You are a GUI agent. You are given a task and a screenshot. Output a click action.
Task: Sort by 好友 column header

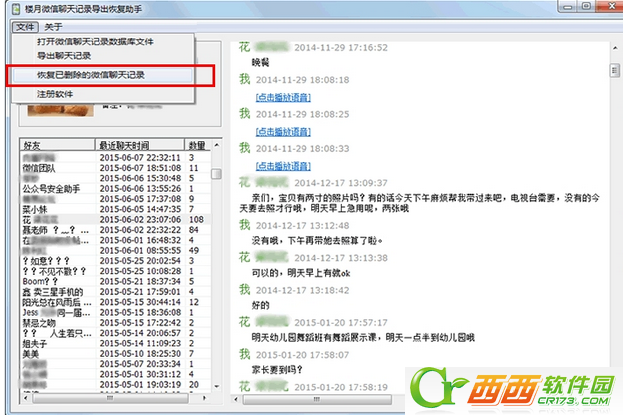(57, 145)
